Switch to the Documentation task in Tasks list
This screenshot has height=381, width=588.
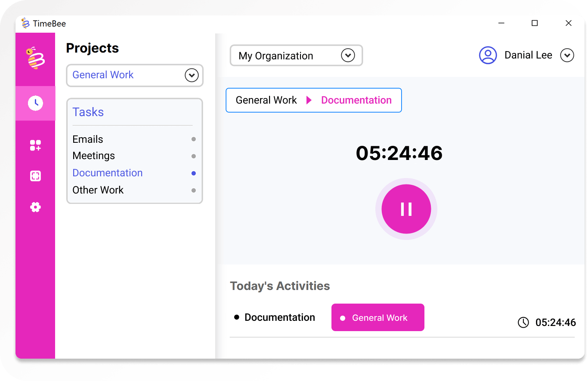(x=107, y=173)
